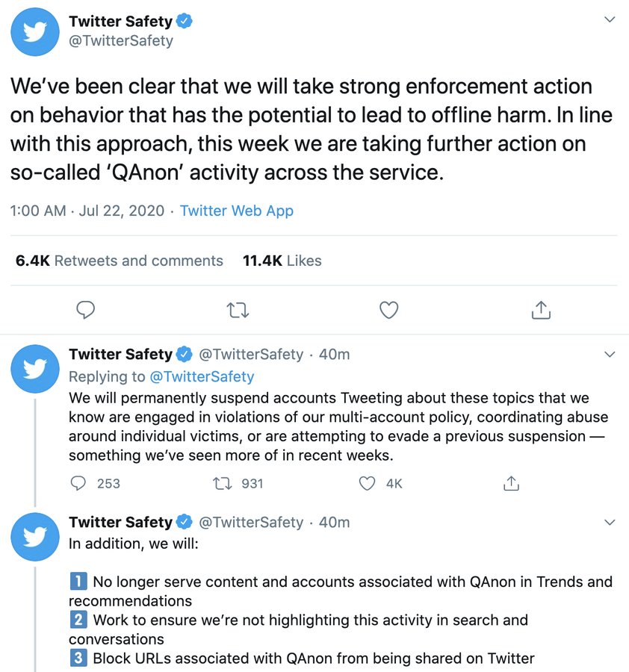Open the 1:00 AM Jul 22, 2020 timestamp
629x672 pixels.
pos(87,211)
